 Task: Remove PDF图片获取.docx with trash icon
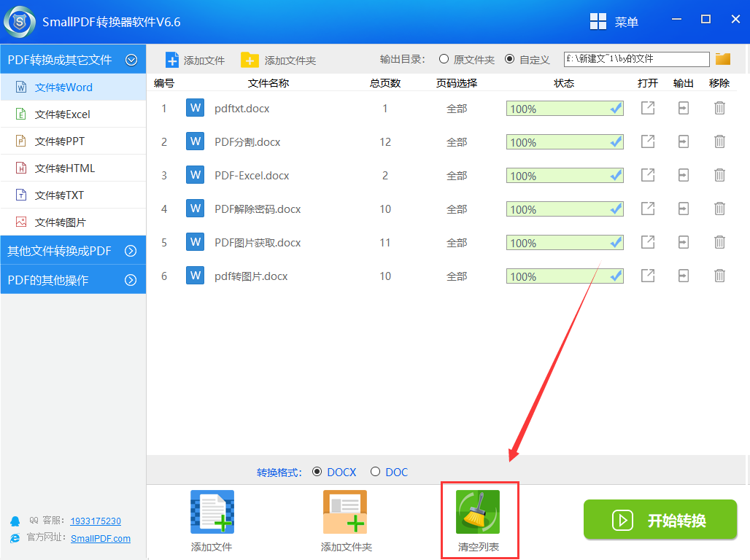click(x=719, y=243)
